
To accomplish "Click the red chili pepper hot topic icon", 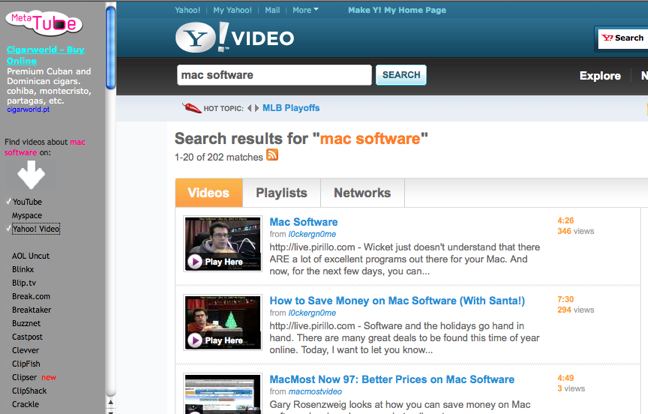I will click(191, 108).
